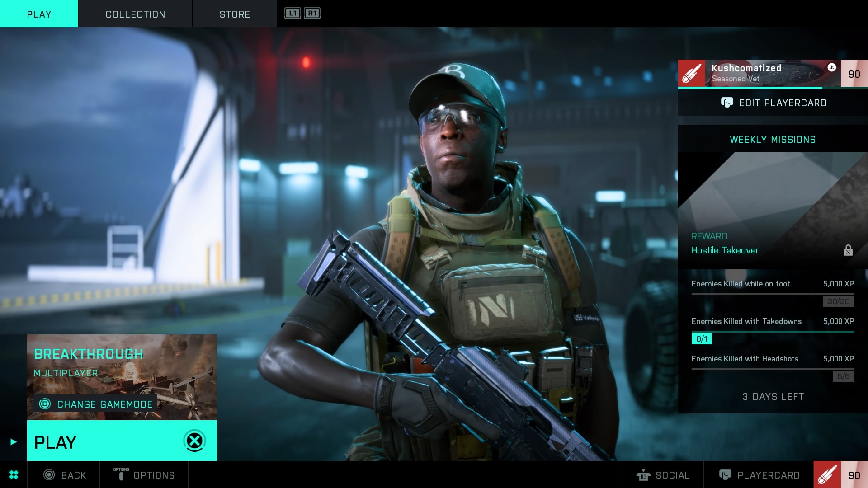Click the level 90 badge on playercard
Screen dimensions: 868x488
854,73
